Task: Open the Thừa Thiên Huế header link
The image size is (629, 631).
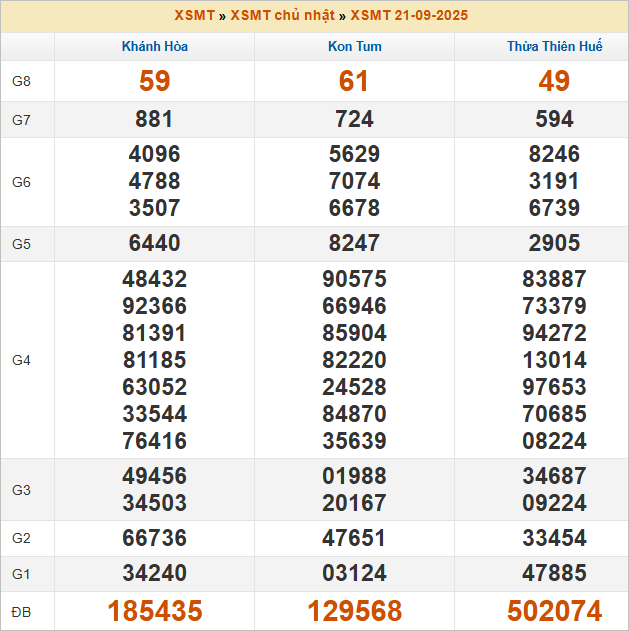Action: point(554,47)
